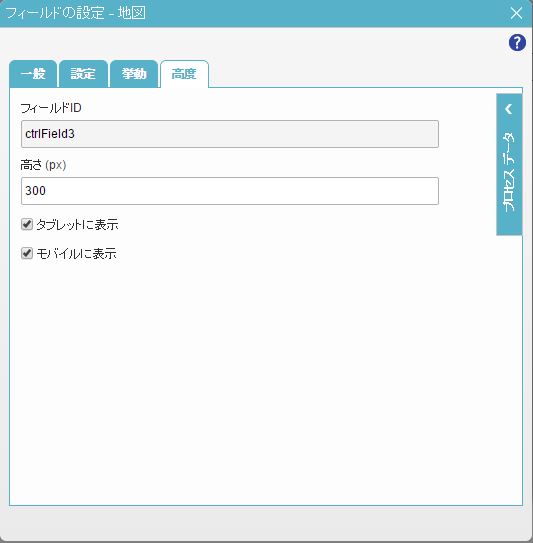Open the help question mark icon
The height and width of the screenshot is (543, 533).
[x=517, y=43]
